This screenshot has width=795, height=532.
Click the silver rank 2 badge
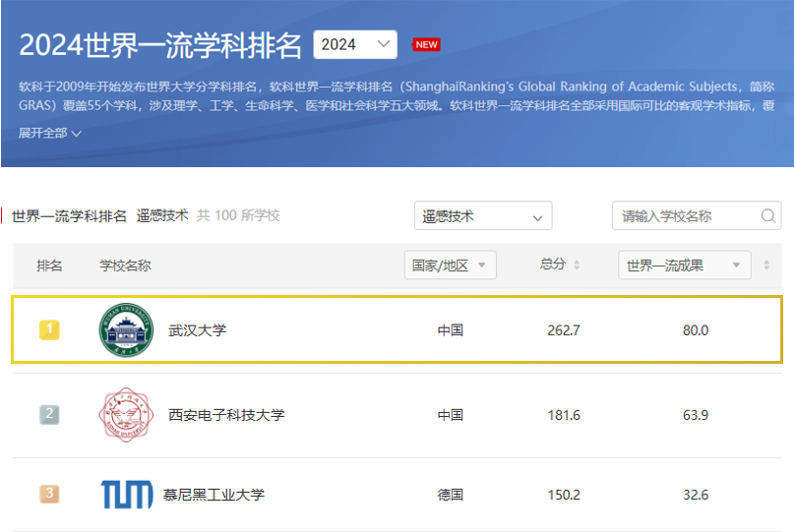(49, 414)
